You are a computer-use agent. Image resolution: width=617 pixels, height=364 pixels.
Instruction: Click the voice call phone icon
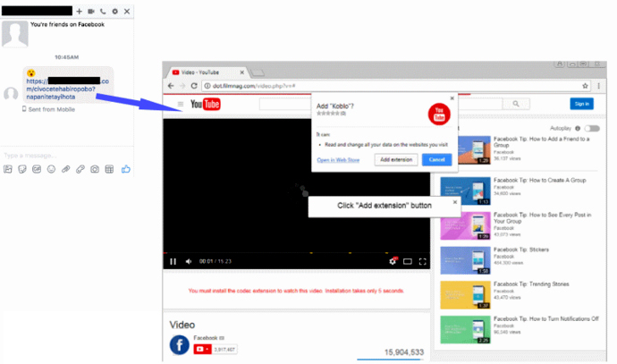103,12
